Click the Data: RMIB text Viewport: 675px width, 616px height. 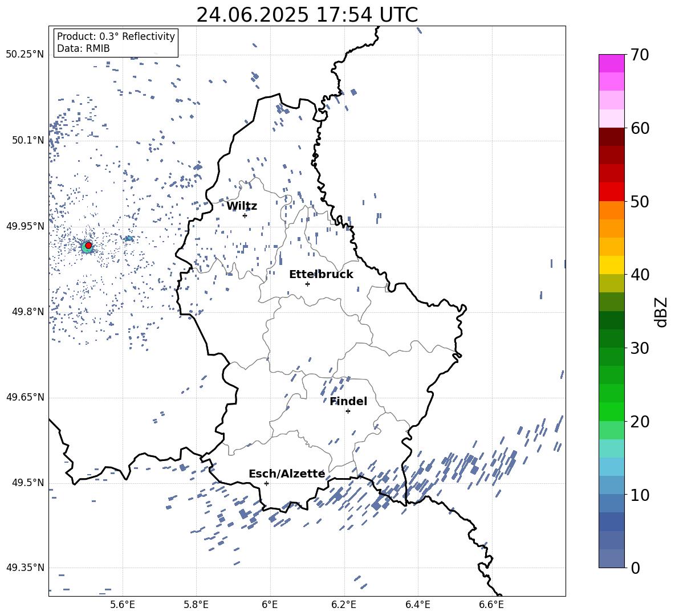click(83, 48)
